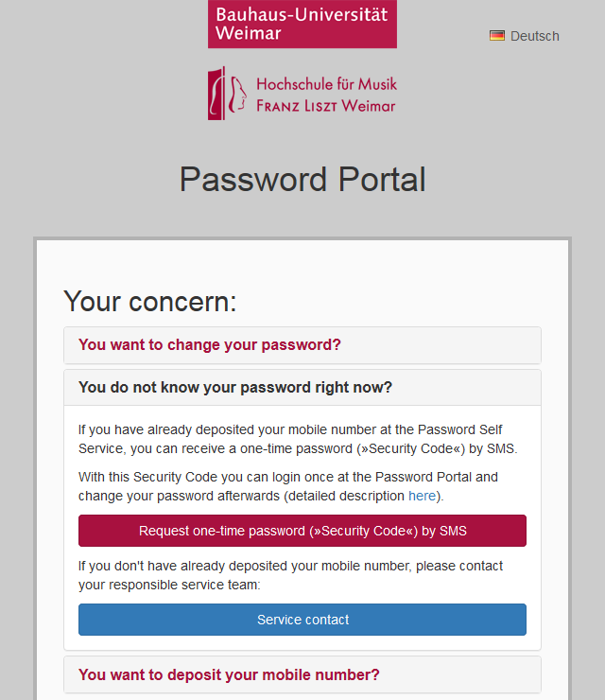Click the Bauhaus-Universität Weimar logo
This screenshot has width=605, height=700.
302,24
